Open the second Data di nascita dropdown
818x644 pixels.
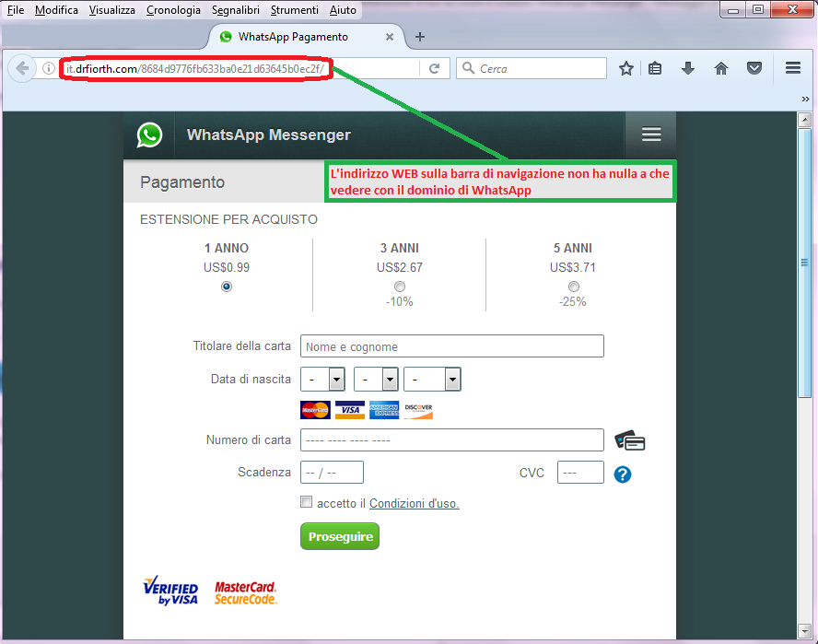coord(376,380)
